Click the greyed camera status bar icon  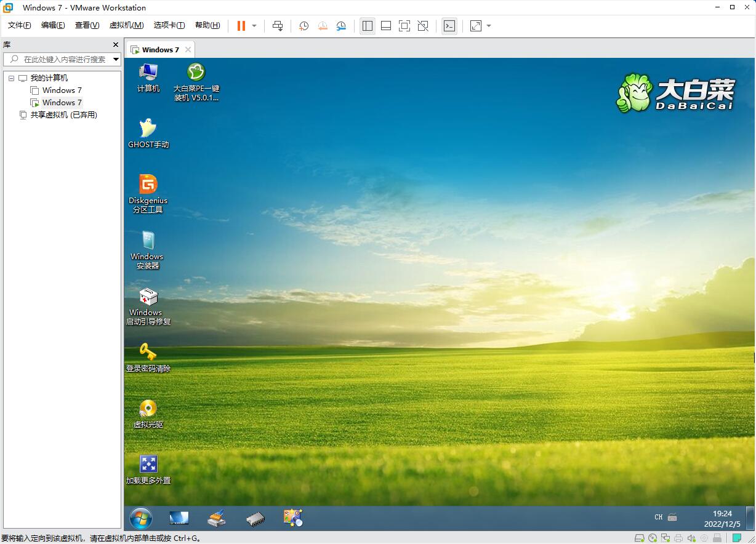[x=704, y=538]
